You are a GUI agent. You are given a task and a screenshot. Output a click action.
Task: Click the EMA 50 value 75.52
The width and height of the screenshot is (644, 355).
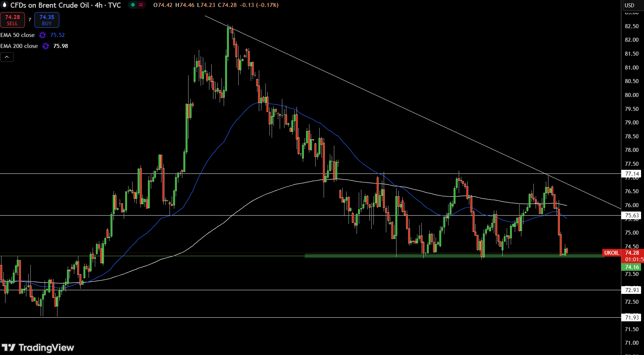coord(57,35)
